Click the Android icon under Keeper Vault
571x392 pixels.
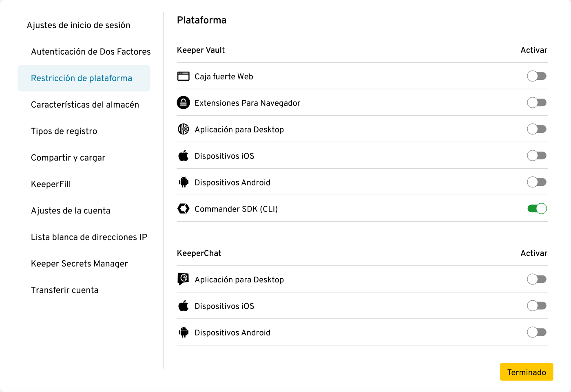coord(184,182)
